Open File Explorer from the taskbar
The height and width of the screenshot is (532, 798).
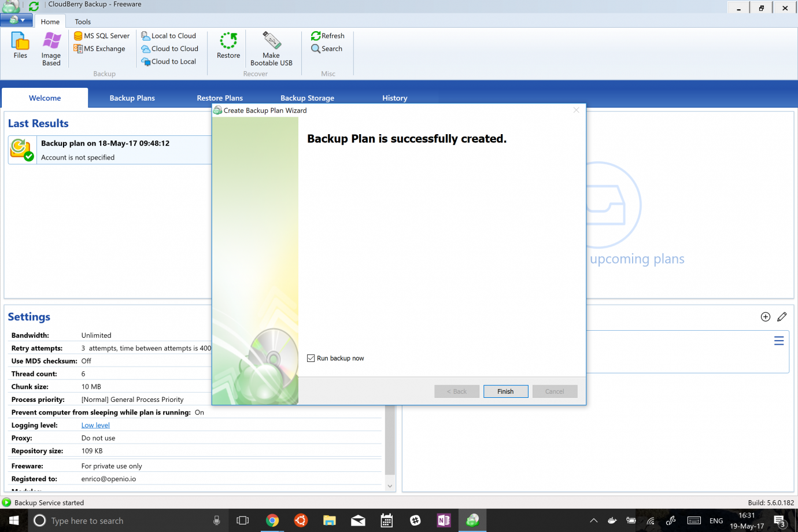coord(330,520)
